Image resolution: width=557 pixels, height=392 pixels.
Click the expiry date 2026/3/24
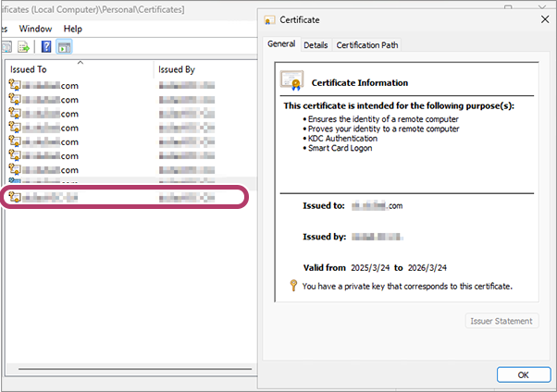tap(427, 268)
